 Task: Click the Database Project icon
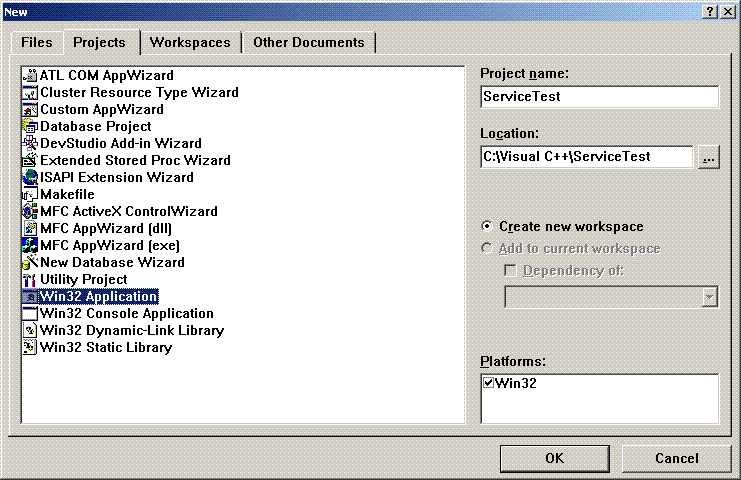coord(30,127)
